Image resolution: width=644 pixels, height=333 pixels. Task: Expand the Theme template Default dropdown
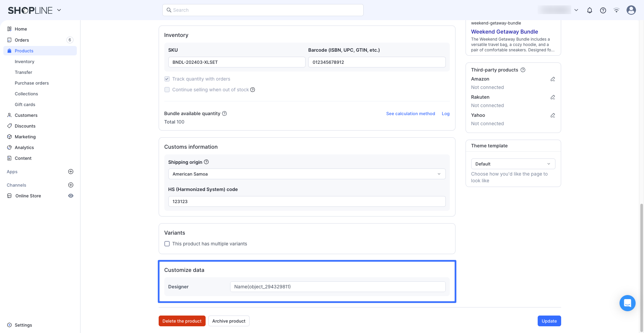click(513, 164)
